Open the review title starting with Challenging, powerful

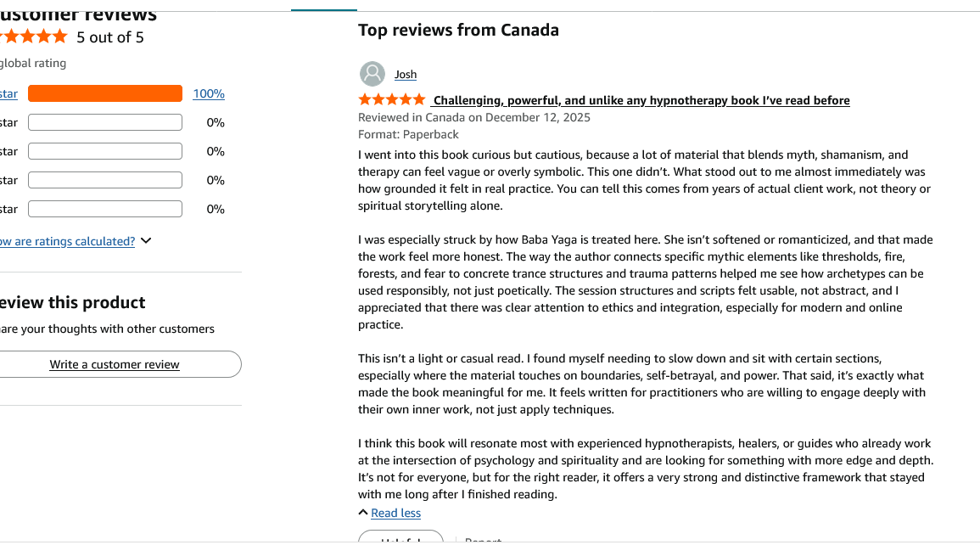(x=641, y=100)
